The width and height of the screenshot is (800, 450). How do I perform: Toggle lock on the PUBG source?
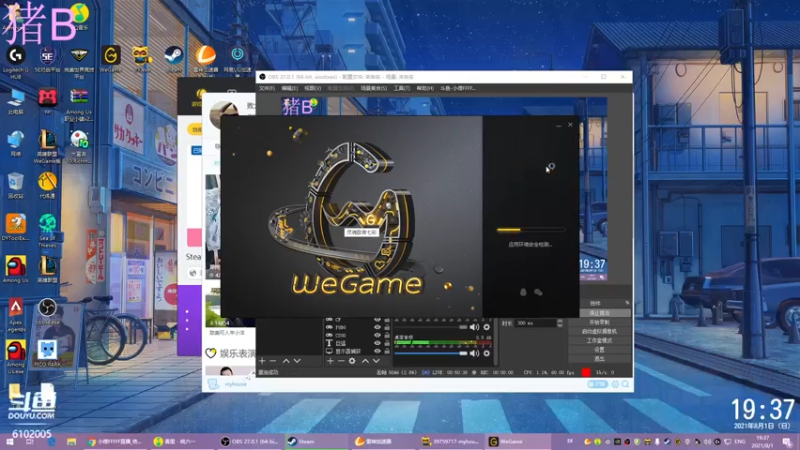[x=387, y=328]
